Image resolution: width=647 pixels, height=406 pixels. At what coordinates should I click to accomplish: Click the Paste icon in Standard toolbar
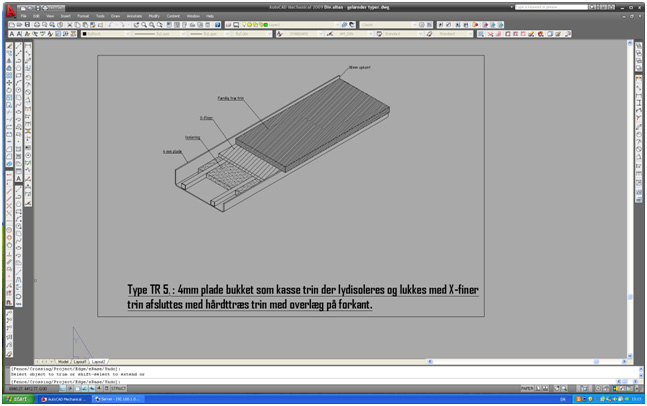tap(85, 25)
